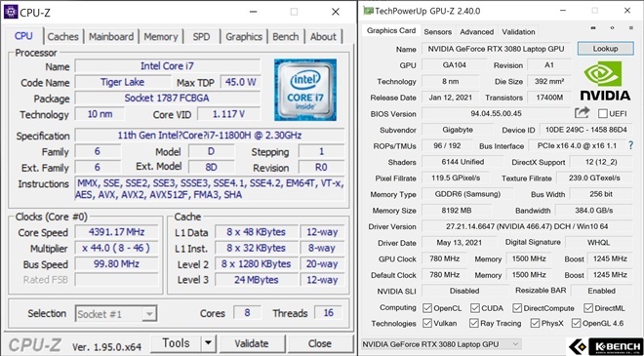The image size is (644, 356).
Task: Switch to the Graphics tab in CPU-Z
Action: pyautogui.click(x=244, y=36)
